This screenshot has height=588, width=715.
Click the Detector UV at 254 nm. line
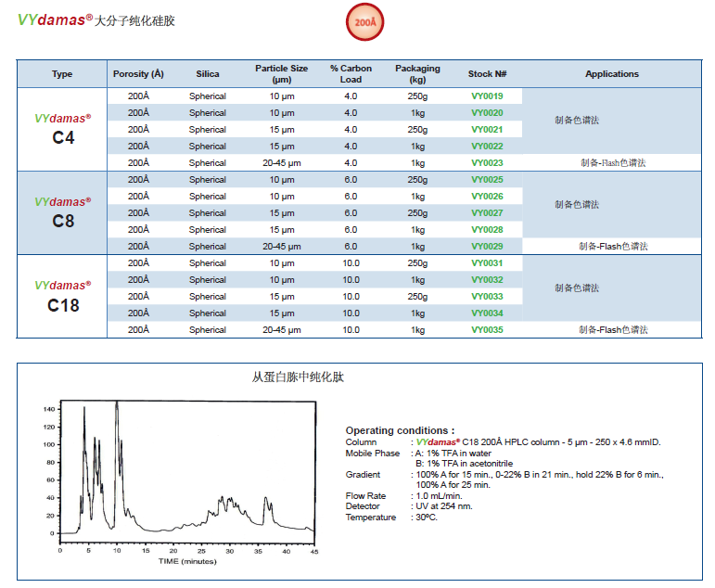coord(409,506)
